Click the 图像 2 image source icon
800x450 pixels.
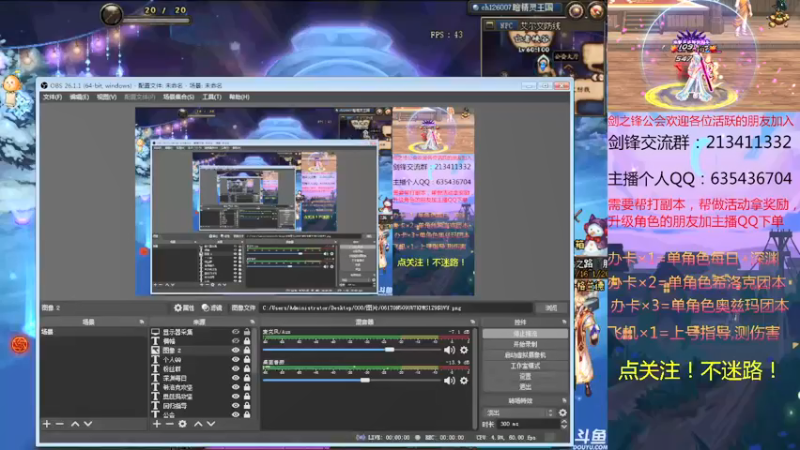155,351
